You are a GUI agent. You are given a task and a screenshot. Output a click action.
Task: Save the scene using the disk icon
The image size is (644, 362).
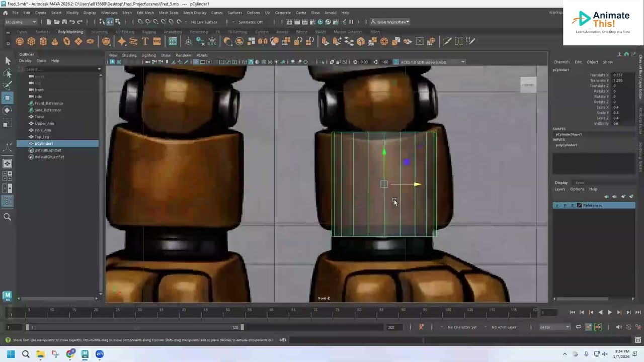[64, 22]
